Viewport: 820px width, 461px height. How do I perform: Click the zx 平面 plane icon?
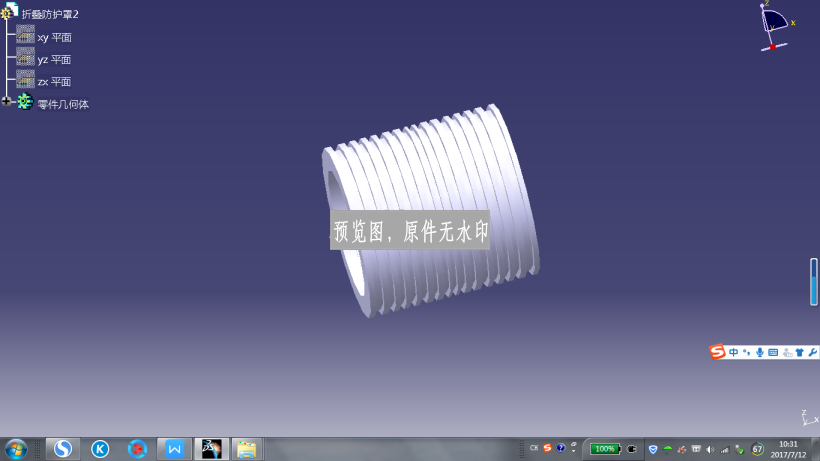coord(25,78)
